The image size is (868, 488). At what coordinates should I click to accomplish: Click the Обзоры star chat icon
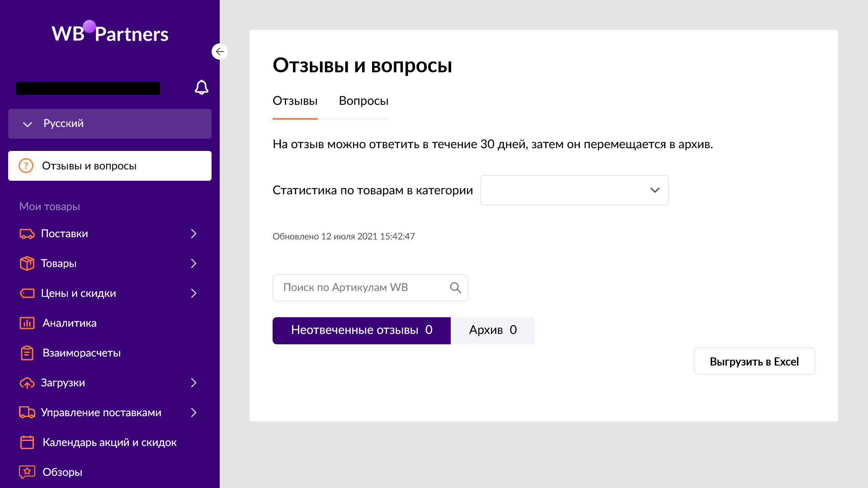click(x=27, y=472)
